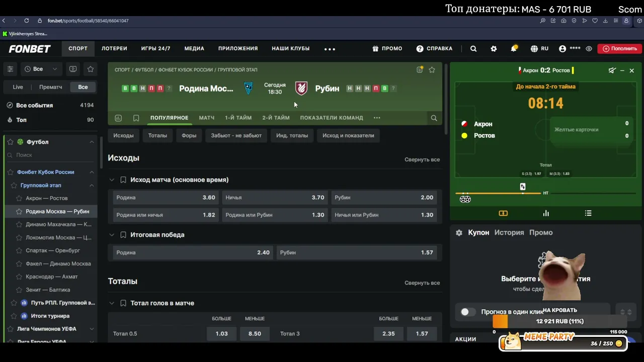
Task: Collapse the Исход матча market
Action: 112,179
